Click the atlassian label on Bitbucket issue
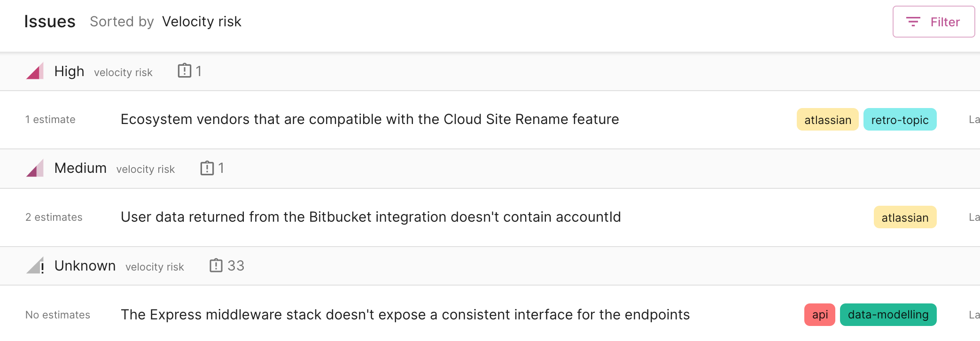The height and width of the screenshot is (341, 980). (x=905, y=217)
